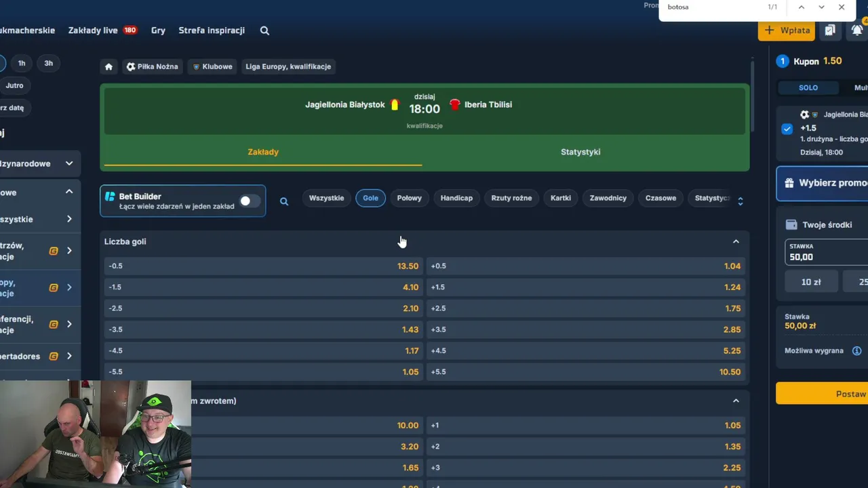Image resolution: width=868 pixels, height=488 pixels.
Task: Select the 1h time filter
Action: coord(22,63)
